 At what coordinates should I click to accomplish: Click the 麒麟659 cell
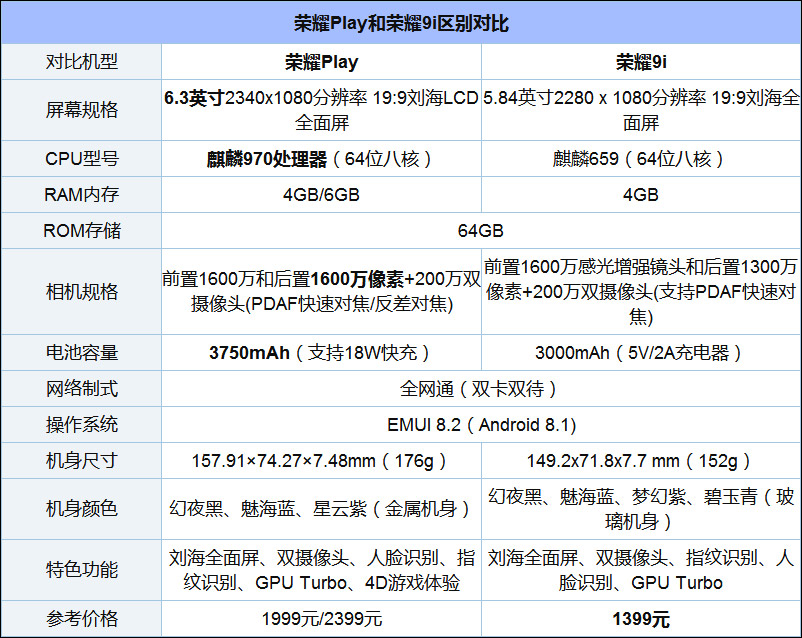pyautogui.click(x=641, y=159)
